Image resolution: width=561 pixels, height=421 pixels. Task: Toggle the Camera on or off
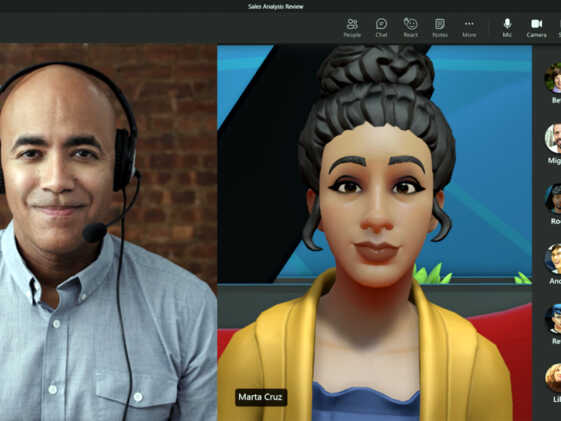(536, 28)
